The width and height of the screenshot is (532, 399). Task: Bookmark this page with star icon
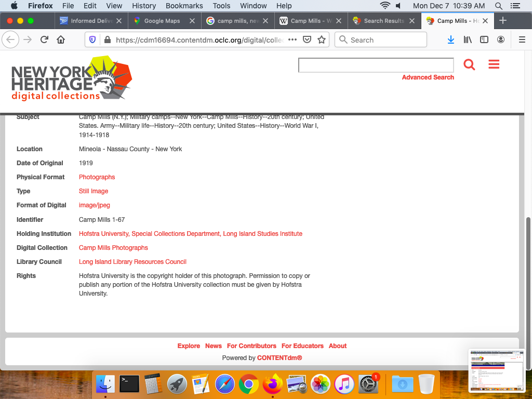coord(322,40)
